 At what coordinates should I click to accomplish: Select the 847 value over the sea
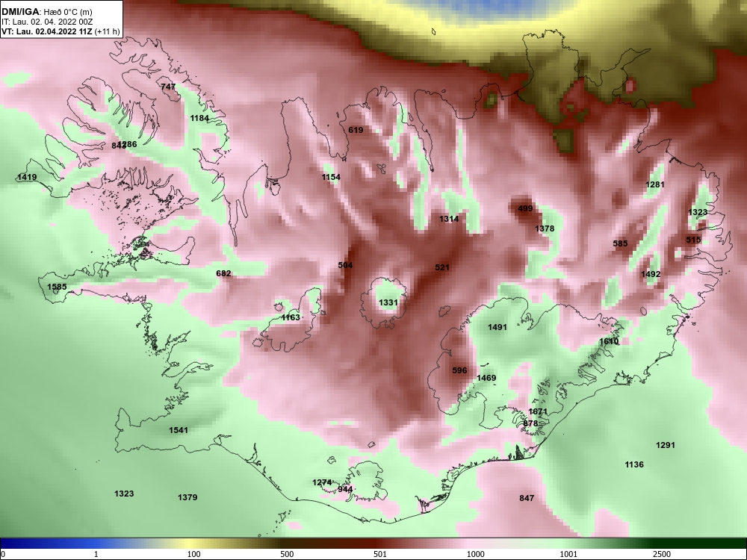pyautogui.click(x=527, y=498)
